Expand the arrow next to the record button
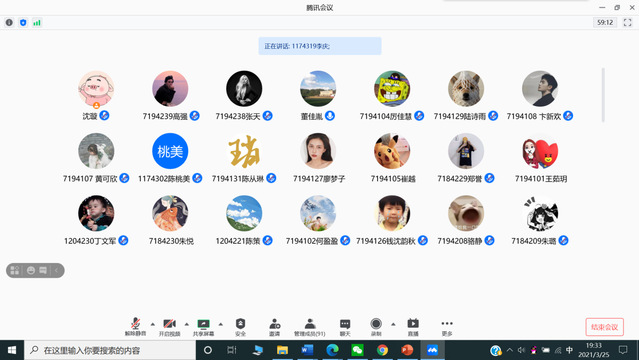The width and height of the screenshot is (639, 360). [393, 324]
